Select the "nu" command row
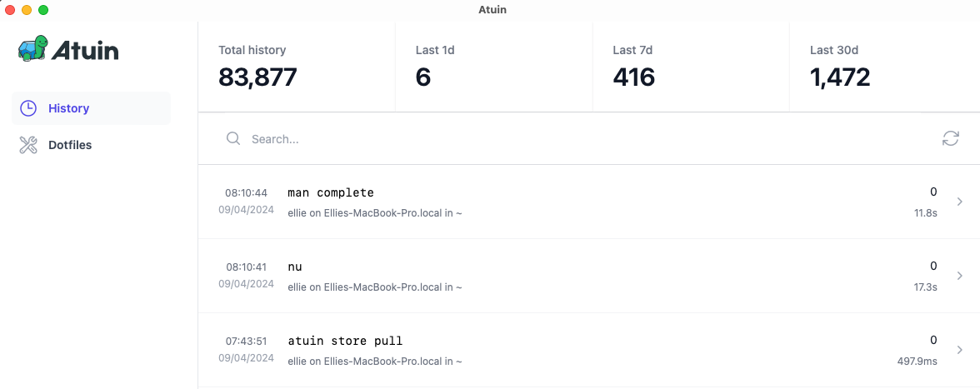Viewport: 980px width, 389px height. [588, 276]
